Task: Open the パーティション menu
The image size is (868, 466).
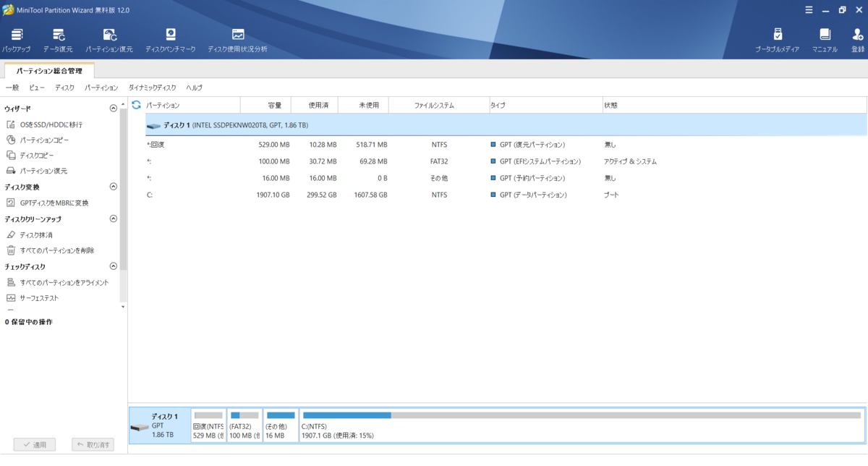Action: (x=101, y=88)
